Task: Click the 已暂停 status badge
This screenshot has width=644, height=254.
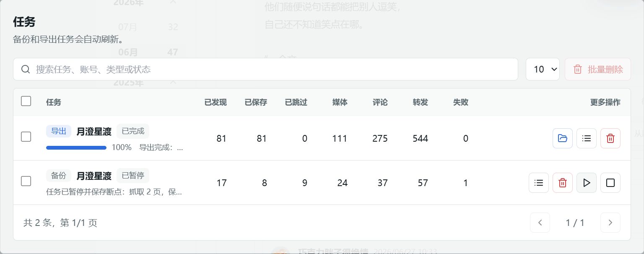Action: point(133,176)
